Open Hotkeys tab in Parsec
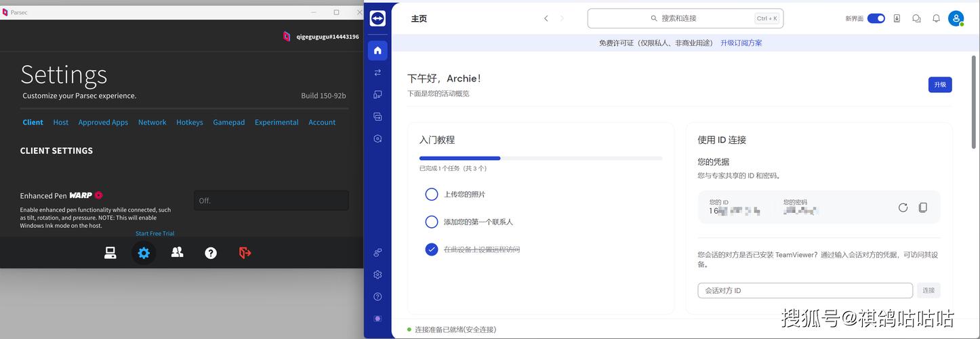This screenshot has height=339, width=980. pos(190,122)
